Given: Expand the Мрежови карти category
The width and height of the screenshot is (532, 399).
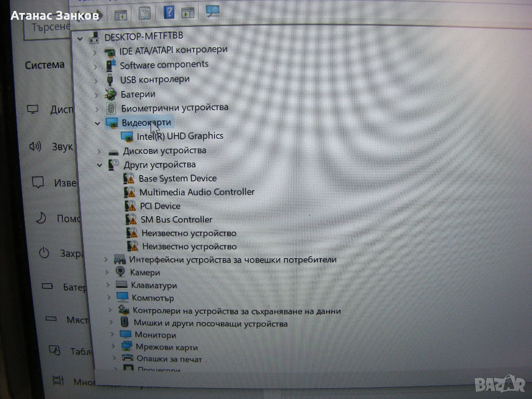Looking at the screenshot, I should tap(113, 347).
